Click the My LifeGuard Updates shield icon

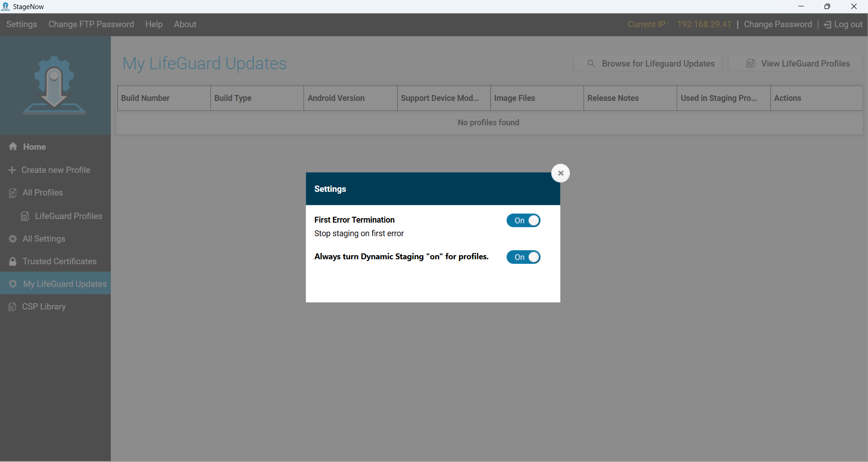click(x=13, y=284)
